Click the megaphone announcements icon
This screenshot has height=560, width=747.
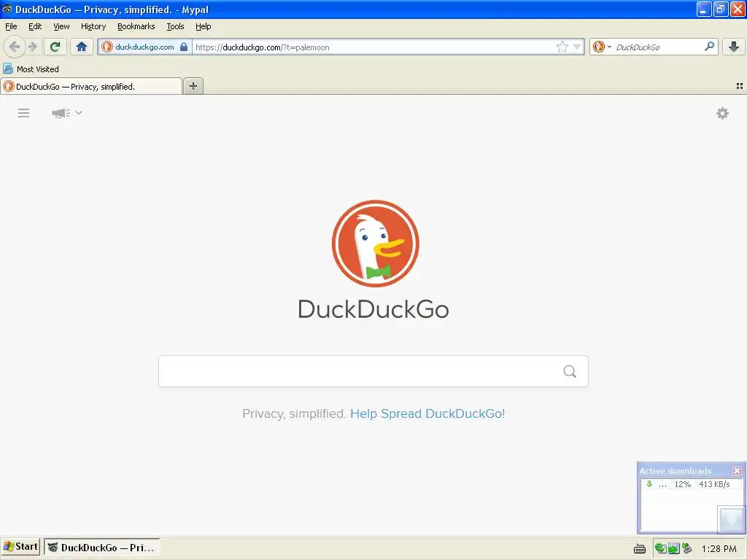pyautogui.click(x=61, y=113)
